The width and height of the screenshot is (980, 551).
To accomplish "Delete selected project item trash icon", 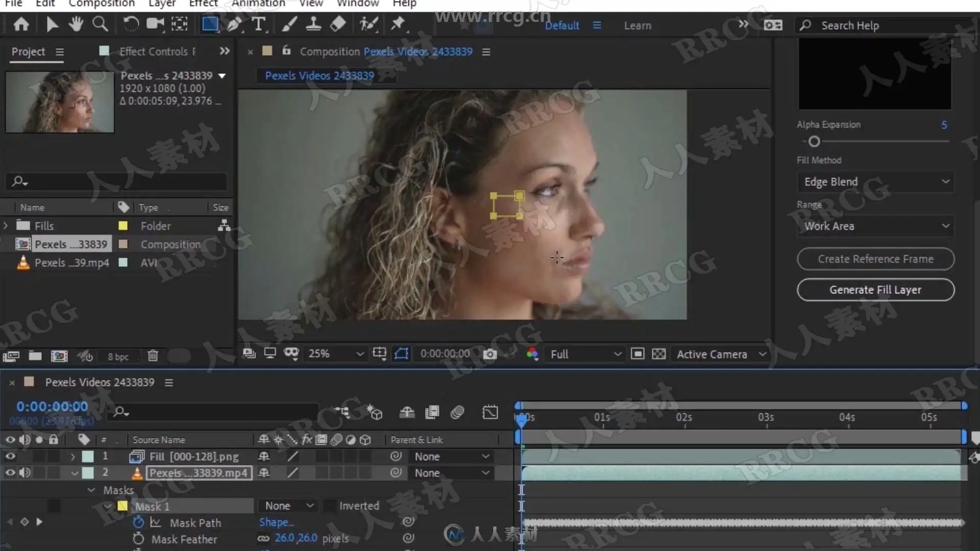I will coord(153,356).
